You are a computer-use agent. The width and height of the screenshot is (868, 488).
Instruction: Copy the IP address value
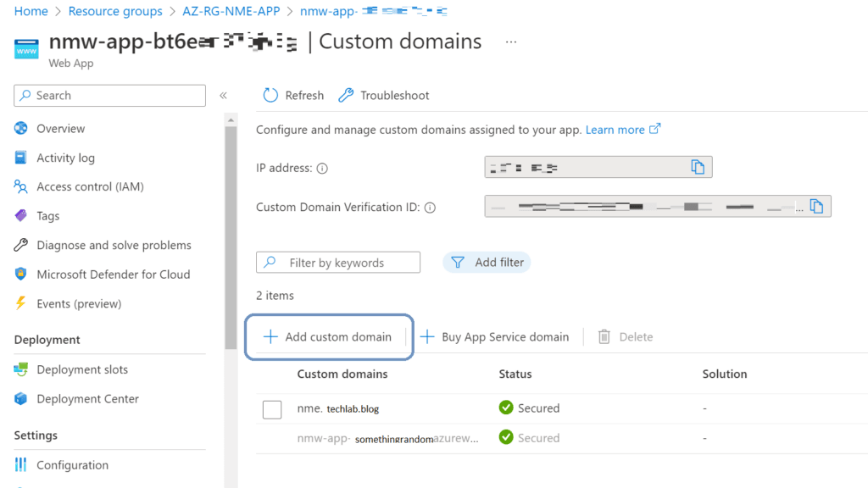click(698, 167)
